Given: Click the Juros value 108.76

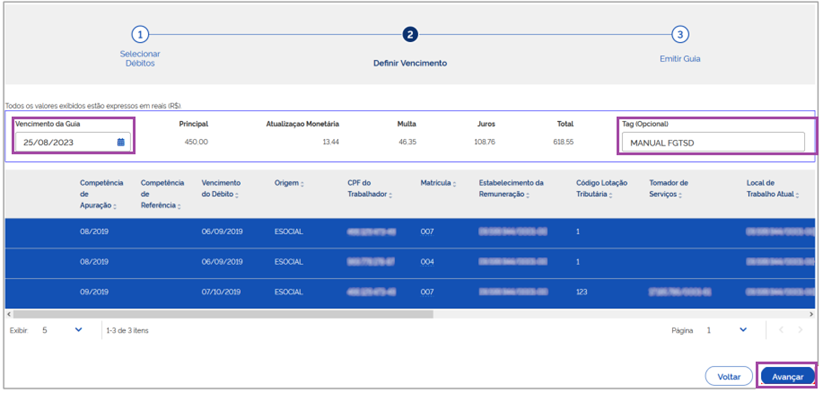Looking at the screenshot, I should 484,142.
